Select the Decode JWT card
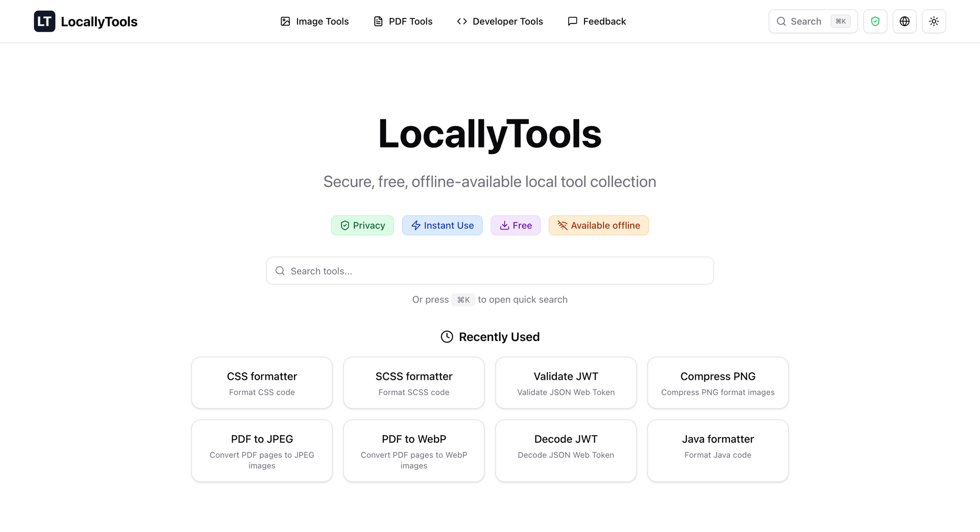 tap(566, 451)
